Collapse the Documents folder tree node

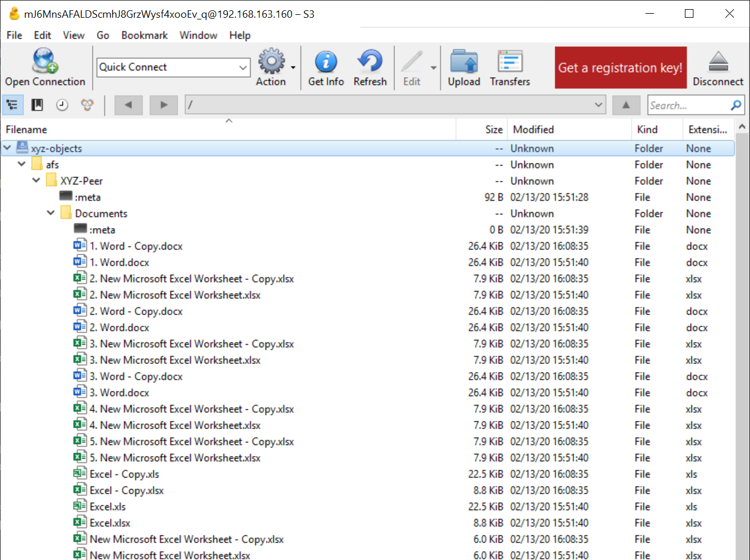tap(51, 213)
